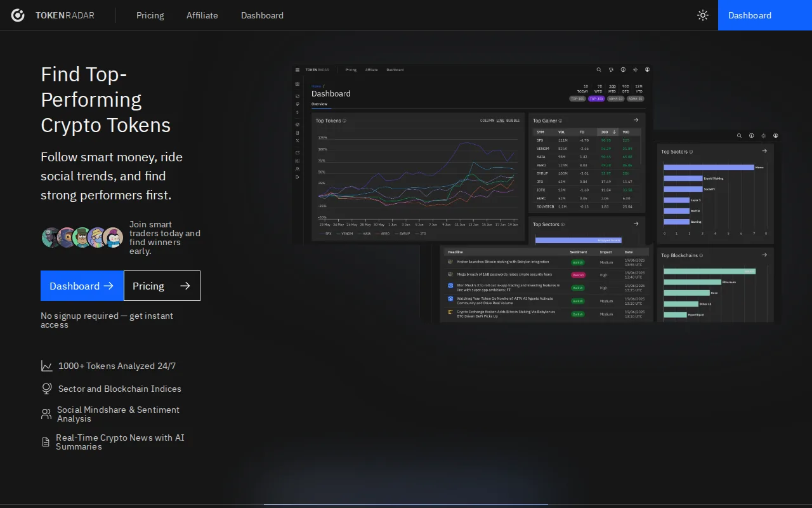812x508 pixels.
Task: Click "No signup required — get instant access"
Action: tap(107, 320)
